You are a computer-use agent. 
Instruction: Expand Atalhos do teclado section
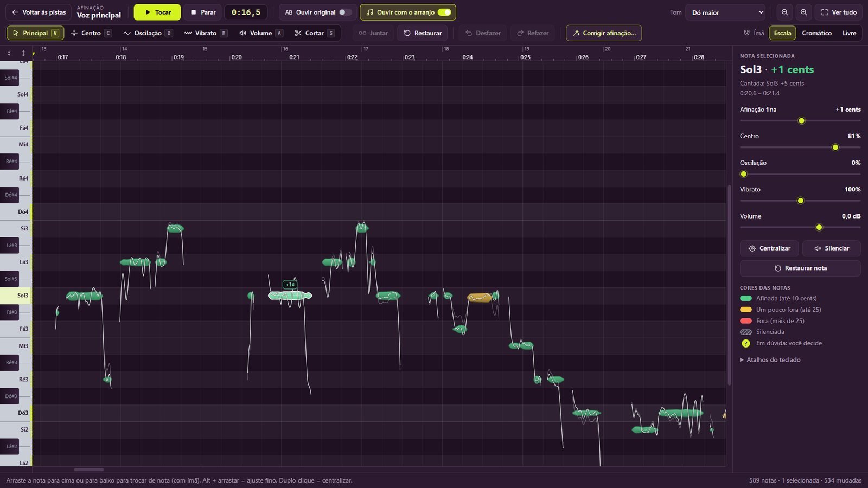coord(770,359)
